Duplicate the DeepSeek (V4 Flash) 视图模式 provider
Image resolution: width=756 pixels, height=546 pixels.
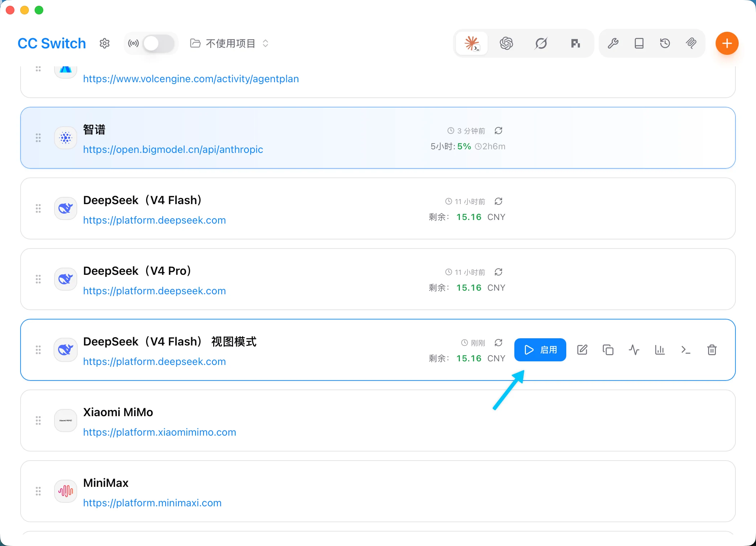pyautogui.click(x=608, y=350)
